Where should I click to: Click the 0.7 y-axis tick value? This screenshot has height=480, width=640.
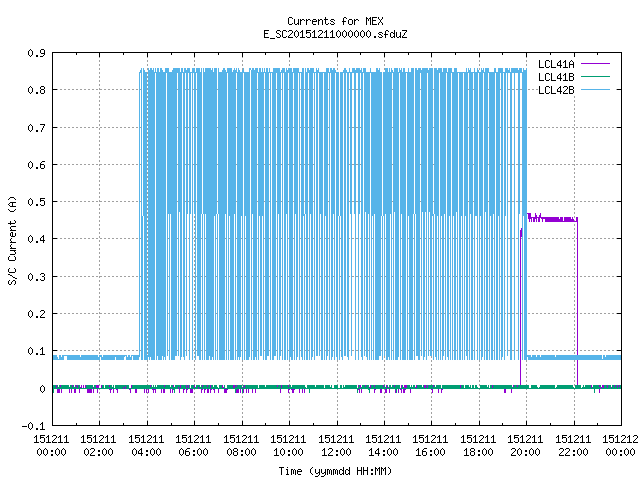[x=36, y=128]
